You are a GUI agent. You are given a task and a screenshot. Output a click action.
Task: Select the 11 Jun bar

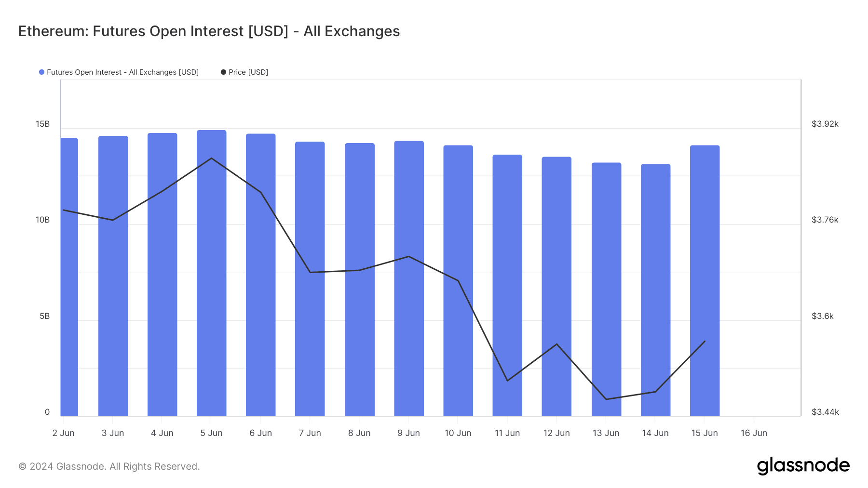tap(507, 285)
